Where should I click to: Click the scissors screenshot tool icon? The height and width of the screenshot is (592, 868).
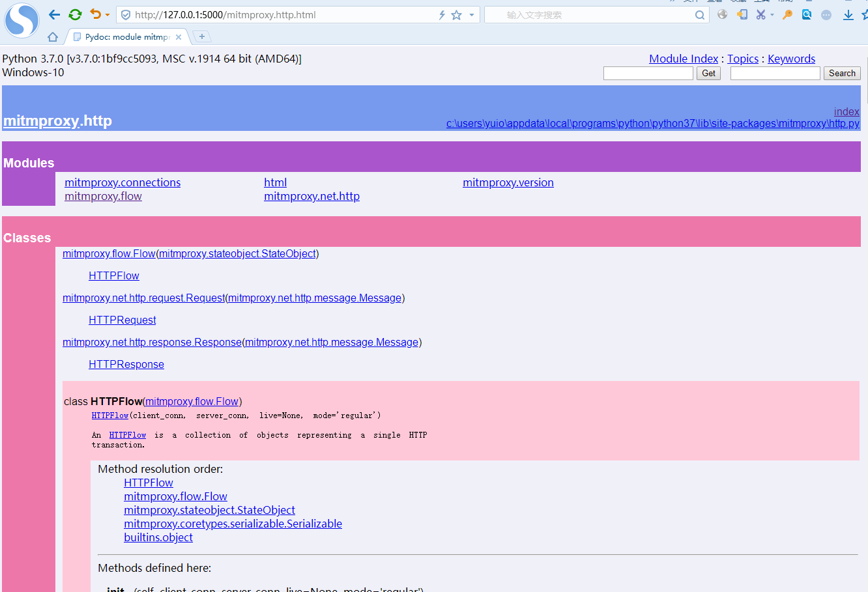point(760,14)
